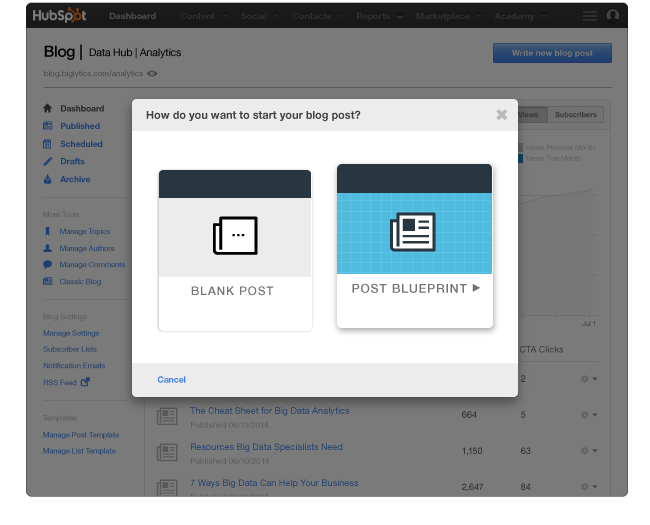
Task: Click the Classic Blog icon
Action: (48, 281)
